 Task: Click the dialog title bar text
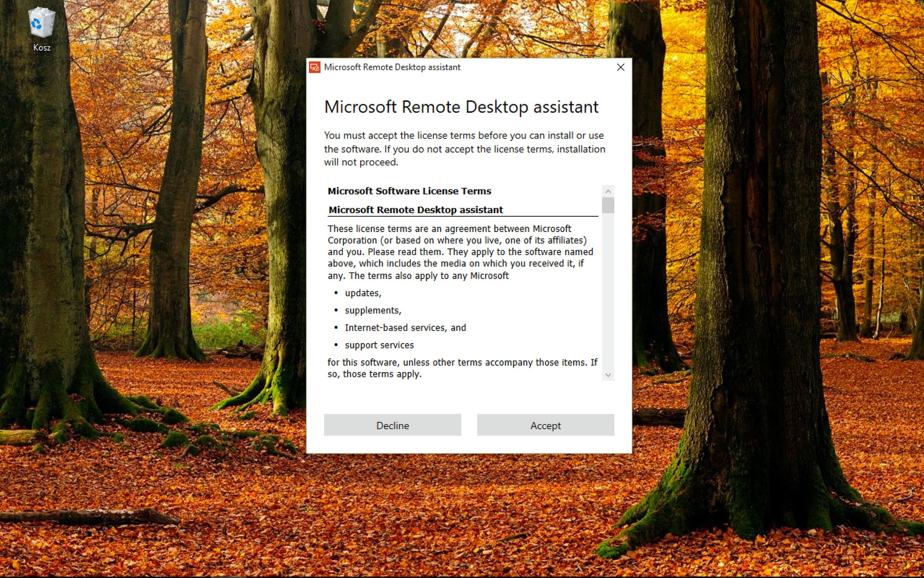coord(392,67)
